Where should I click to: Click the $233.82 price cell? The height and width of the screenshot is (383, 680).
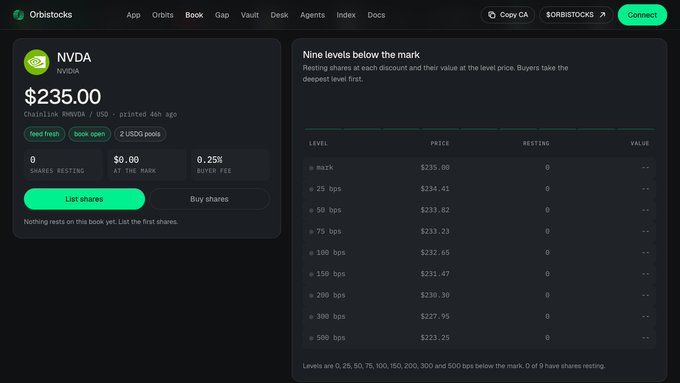435,210
